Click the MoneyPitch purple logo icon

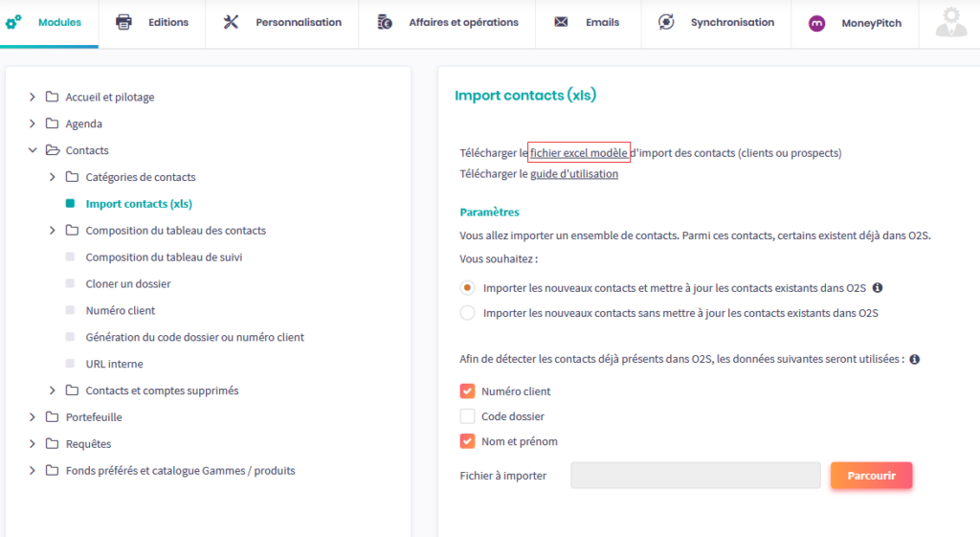pyautogui.click(x=816, y=23)
